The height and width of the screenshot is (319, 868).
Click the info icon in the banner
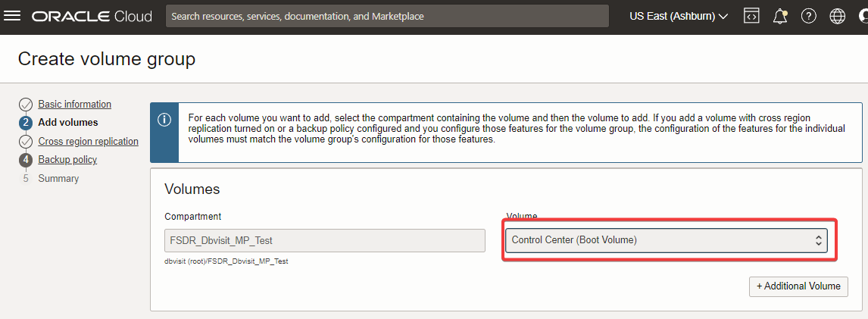(164, 120)
